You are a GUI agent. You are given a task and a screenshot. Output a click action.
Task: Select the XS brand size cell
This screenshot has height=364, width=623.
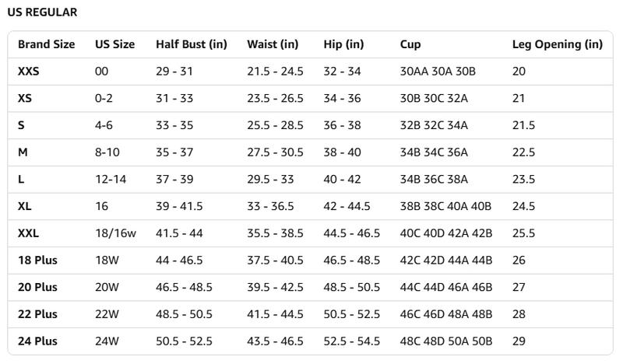click(x=25, y=99)
